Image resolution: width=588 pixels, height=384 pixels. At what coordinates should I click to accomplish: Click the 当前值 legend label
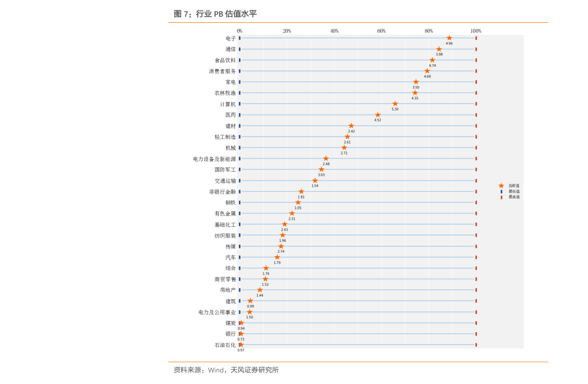tap(513, 186)
